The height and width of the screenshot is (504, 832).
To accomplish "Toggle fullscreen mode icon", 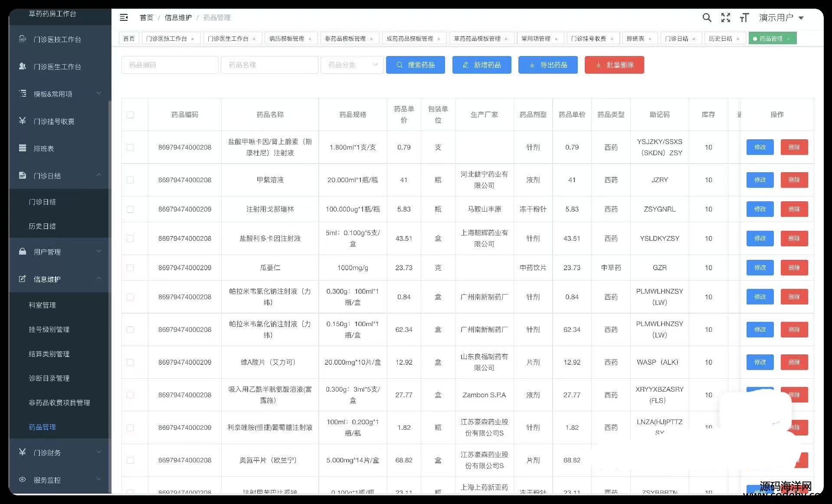I will click(x=726, y=17).
